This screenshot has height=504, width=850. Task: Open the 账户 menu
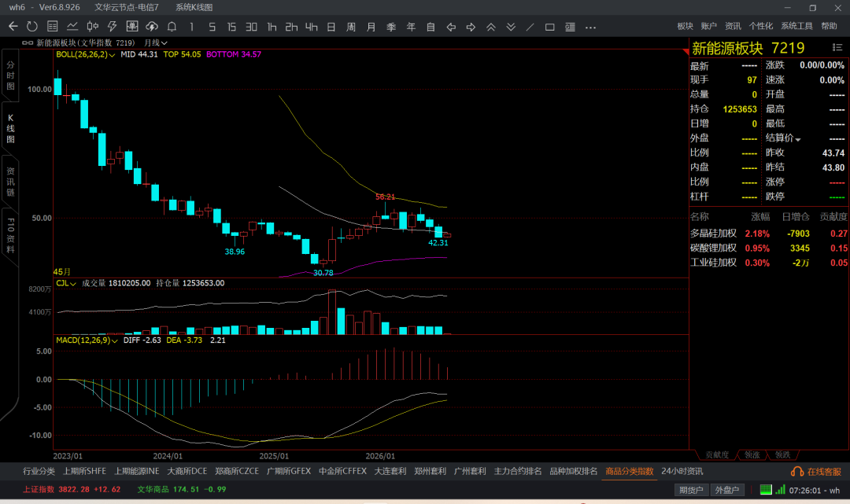point(708,26)
